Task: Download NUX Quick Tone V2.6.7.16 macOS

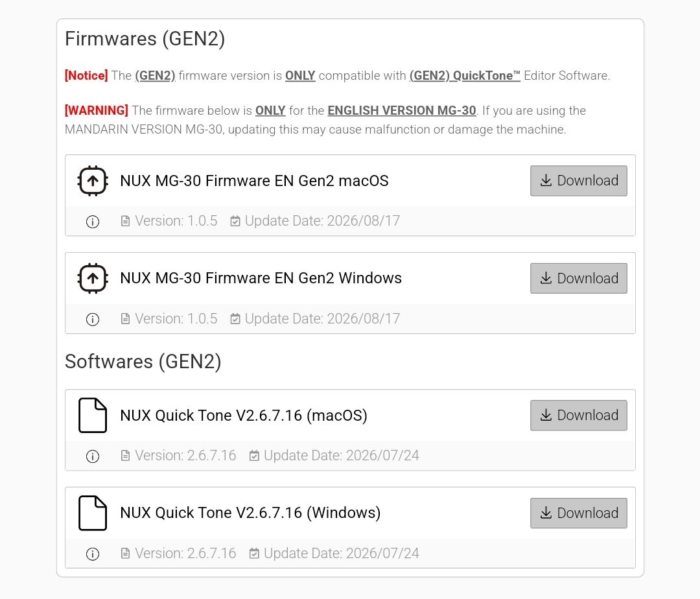Action: coord(579,415)
